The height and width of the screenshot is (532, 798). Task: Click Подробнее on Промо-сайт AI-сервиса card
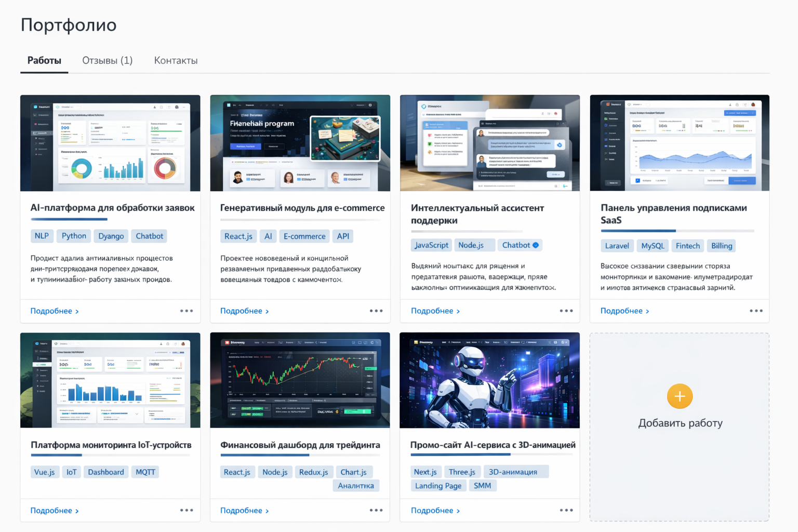pos(435,511)
